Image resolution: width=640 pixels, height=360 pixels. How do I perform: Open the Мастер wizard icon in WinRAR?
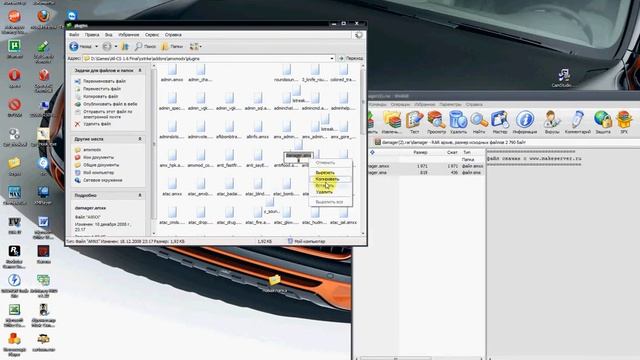[x=500, y=122]
